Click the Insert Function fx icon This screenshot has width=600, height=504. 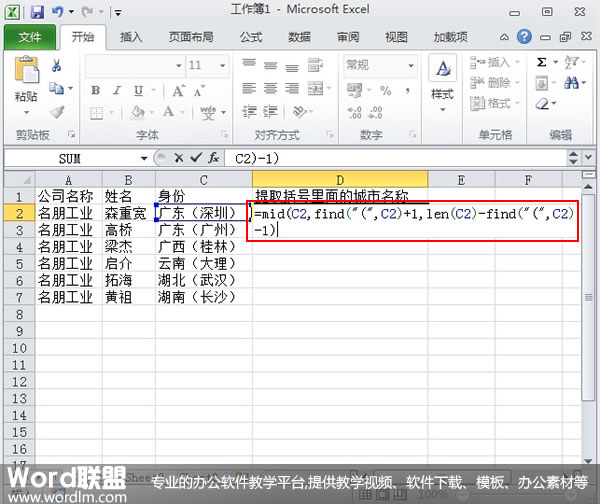coord(213,158)
